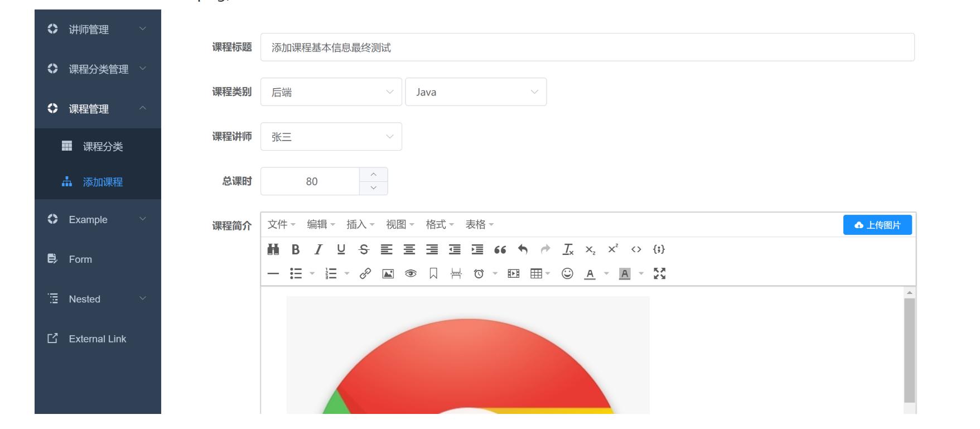980x429 pixels.
Task: Apply superscript formatting
Action: click(613, 249)
